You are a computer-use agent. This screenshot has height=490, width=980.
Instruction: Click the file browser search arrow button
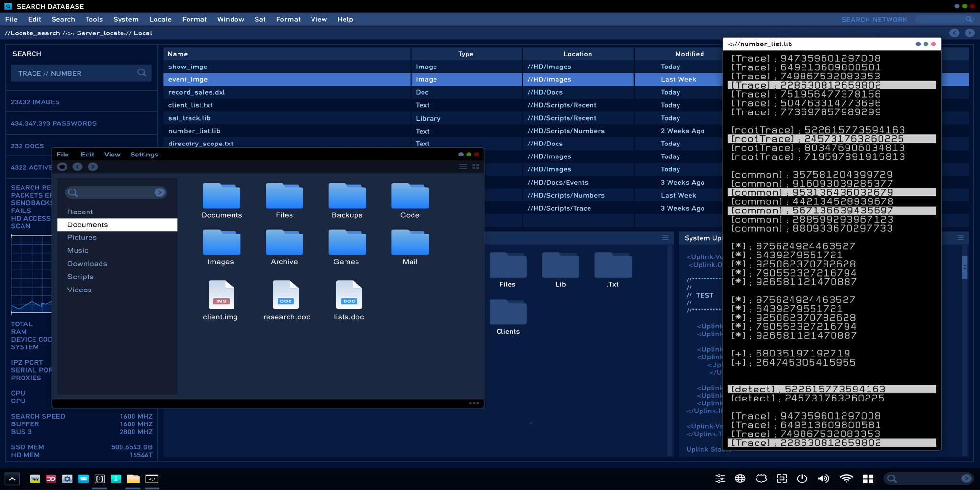(x=159, y=192)
